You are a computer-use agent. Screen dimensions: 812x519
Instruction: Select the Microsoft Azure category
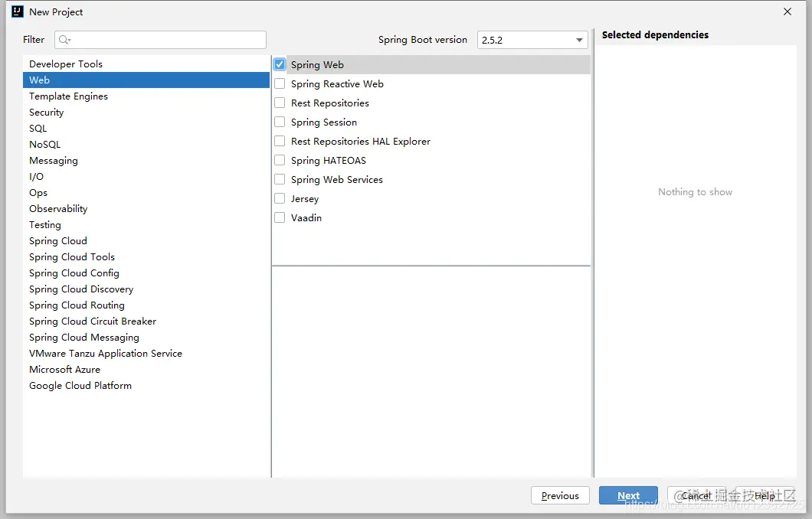(146, 368)
